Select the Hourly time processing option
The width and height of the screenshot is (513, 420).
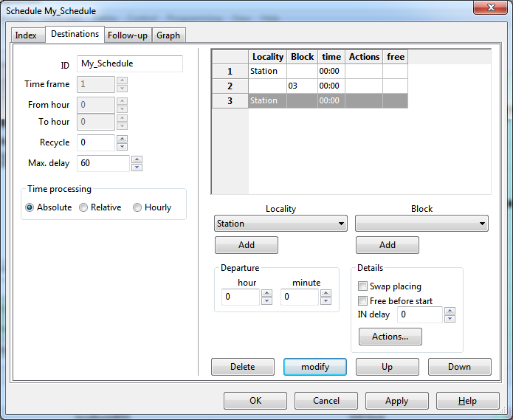pos(137,207)
